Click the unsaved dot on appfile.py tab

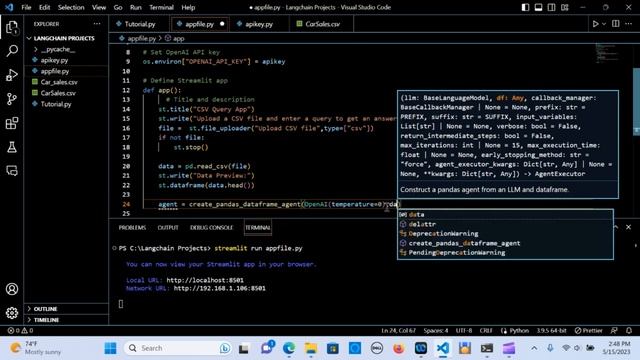pos(222,24)
